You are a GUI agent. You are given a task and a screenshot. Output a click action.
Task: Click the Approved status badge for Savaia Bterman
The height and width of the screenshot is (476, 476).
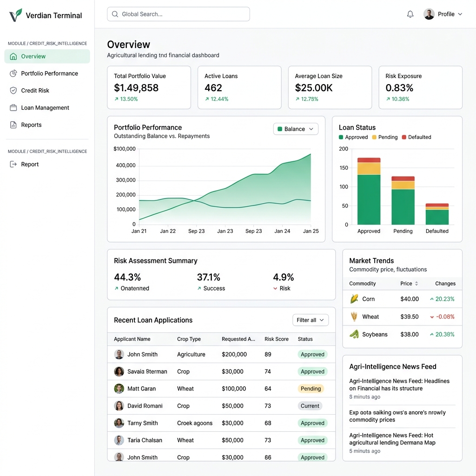coord(312,371)
